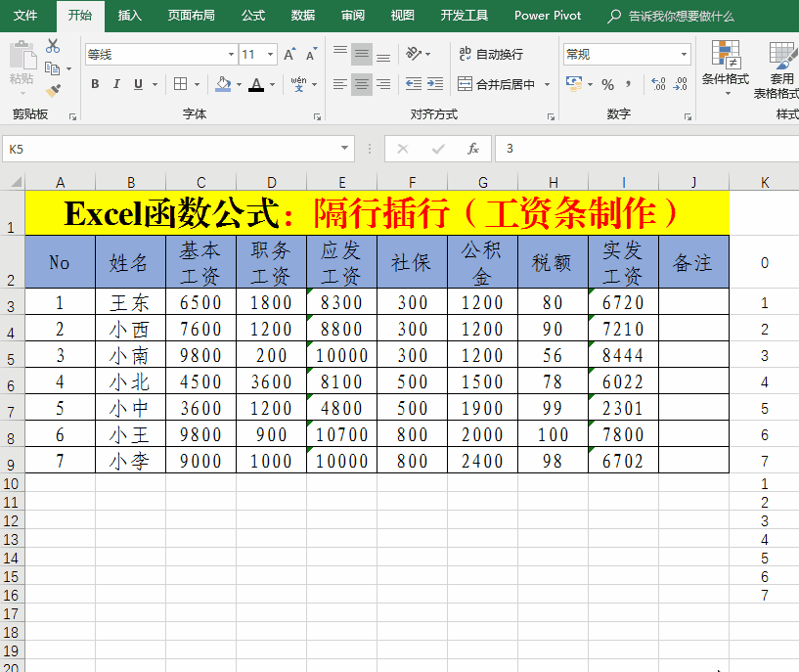Click the Increase Font Size icon

click(290, 55)
